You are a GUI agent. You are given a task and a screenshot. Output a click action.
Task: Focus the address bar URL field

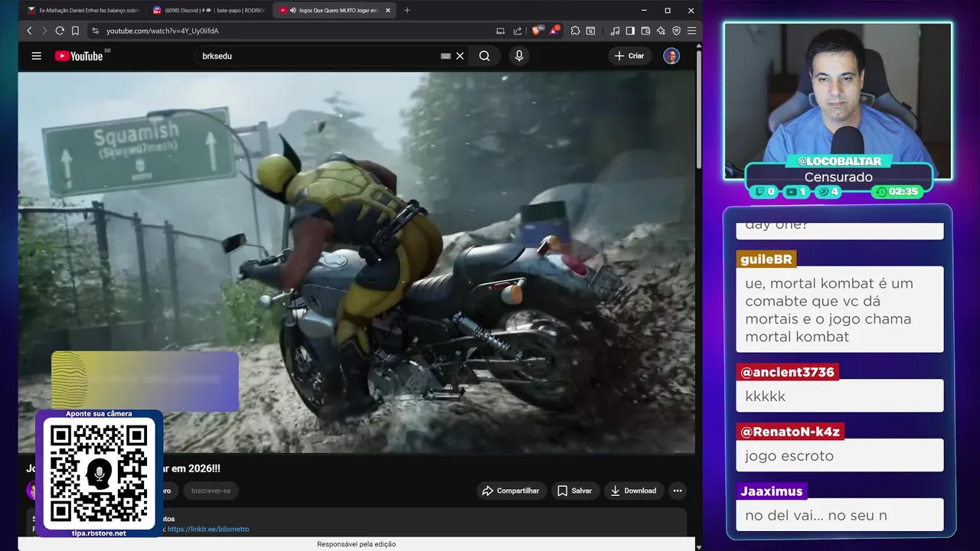(x=291, y=31)
